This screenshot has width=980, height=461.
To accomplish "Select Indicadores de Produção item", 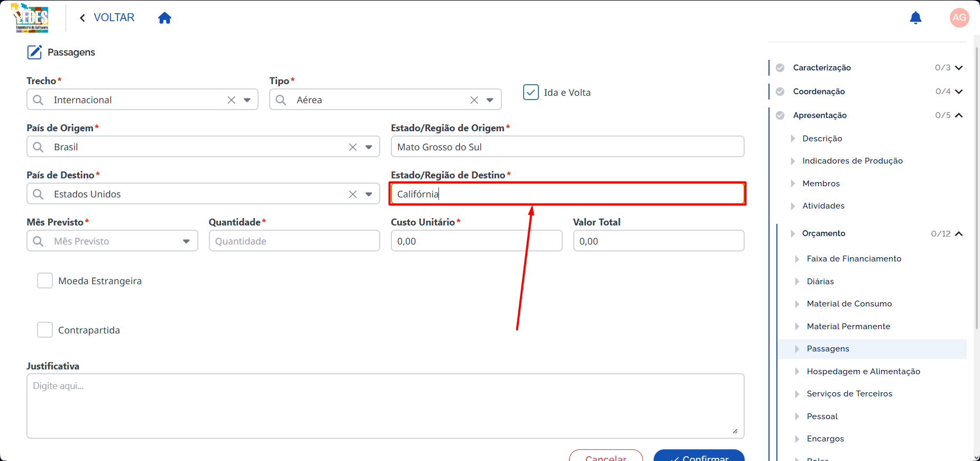I will click(853, 161).
